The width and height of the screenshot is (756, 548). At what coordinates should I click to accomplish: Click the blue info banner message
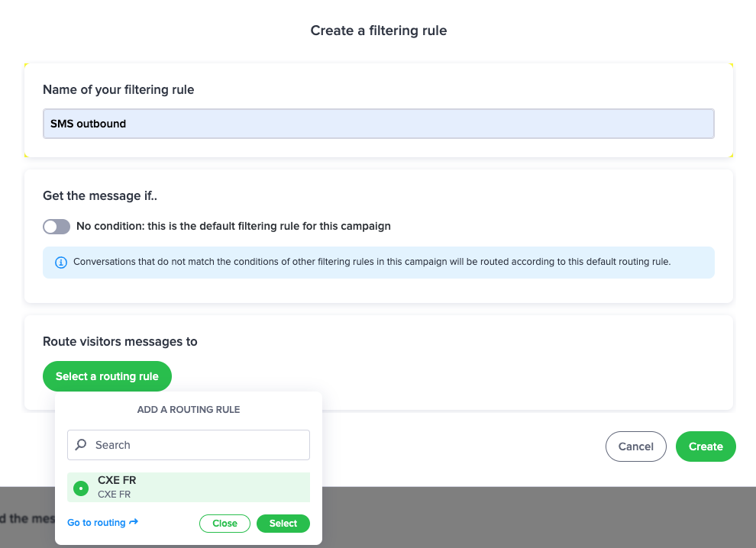point(372,262)
